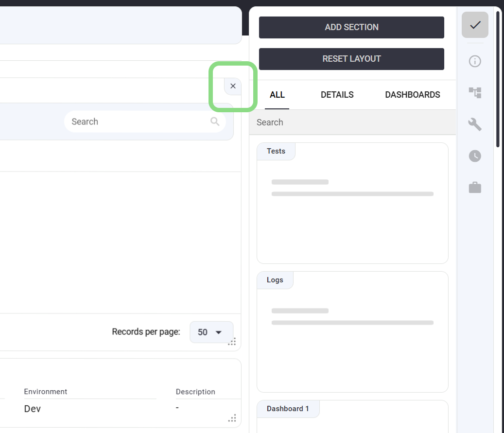Click the resize handle of the Environment details section

[x=232, y=418]
